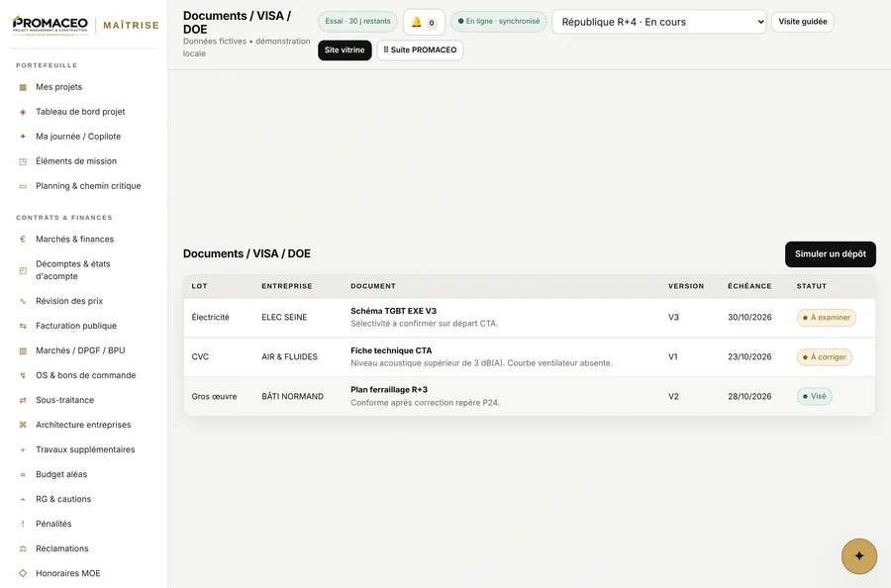Click the Budget aléas icon
891x588 pixels.
coord(23,474)
